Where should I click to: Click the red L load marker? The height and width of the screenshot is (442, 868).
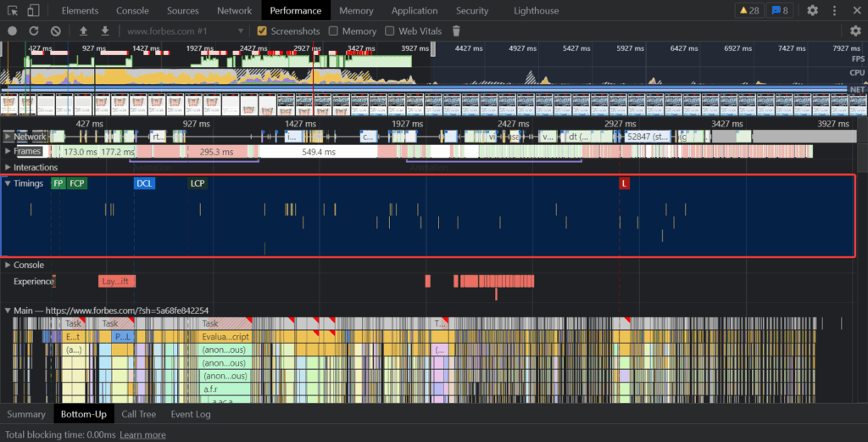coord(624,183)
